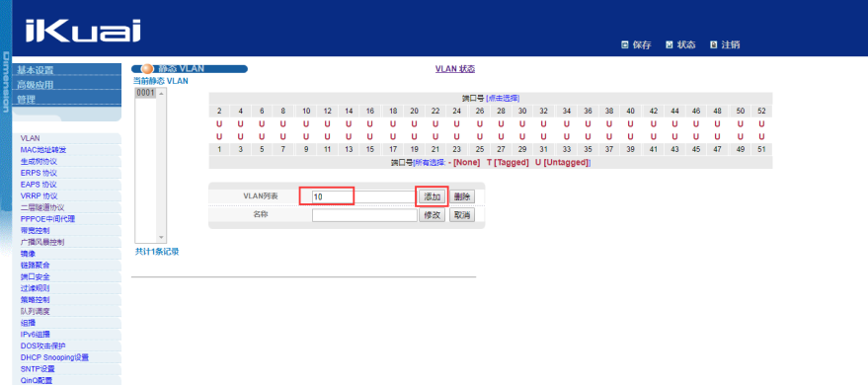Screen dimensions: 868x385
Task: Click port number 25 cell
Action: tap(479, 149)
